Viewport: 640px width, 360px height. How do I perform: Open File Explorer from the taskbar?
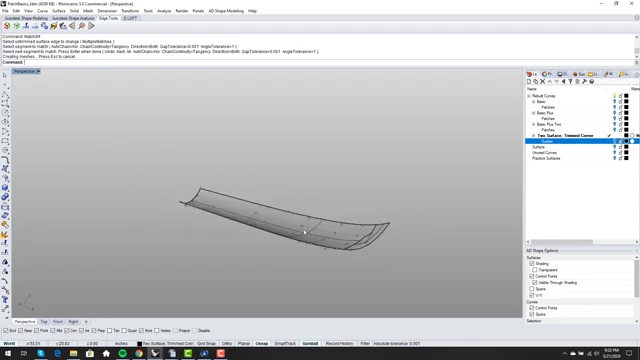pos(73,353)
